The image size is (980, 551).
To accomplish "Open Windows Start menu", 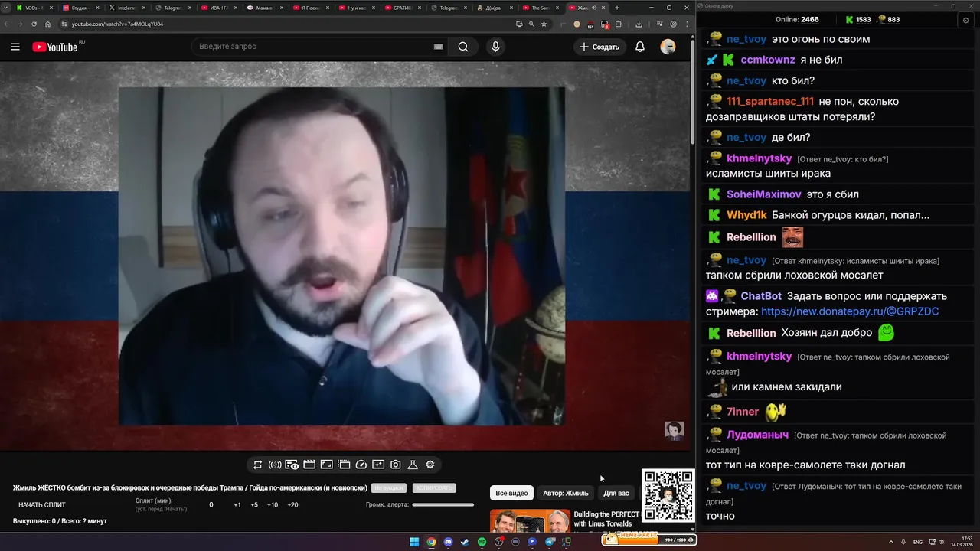I will 414,542.
